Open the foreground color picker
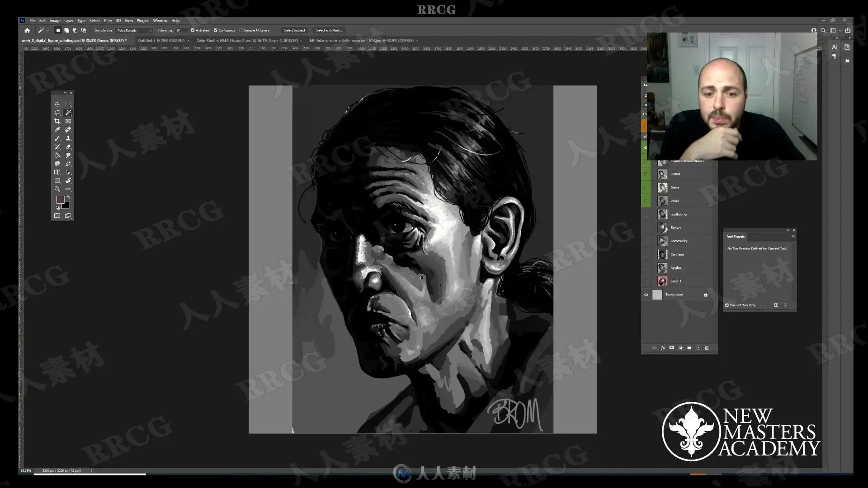This screenshot has height=488, width=868. click(60, 199)
